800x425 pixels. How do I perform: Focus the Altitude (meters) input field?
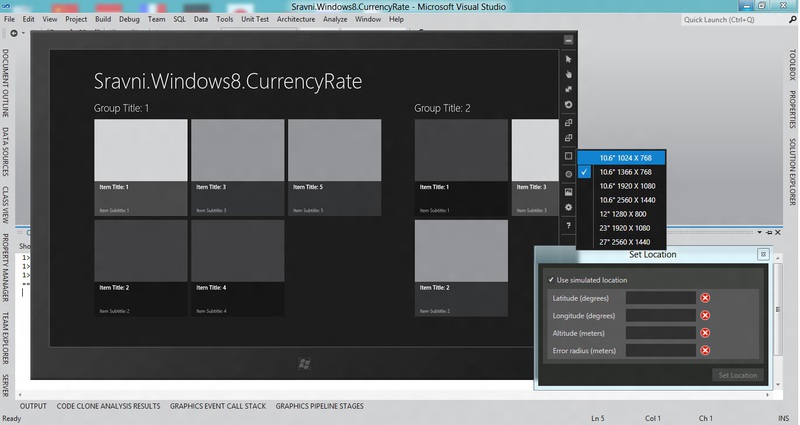(x=661, y=333)
